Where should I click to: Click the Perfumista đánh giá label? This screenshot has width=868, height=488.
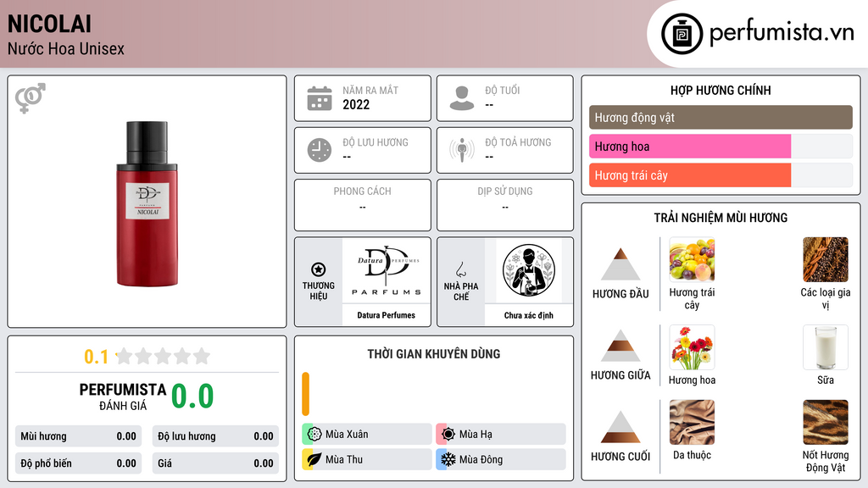point(123,396)
